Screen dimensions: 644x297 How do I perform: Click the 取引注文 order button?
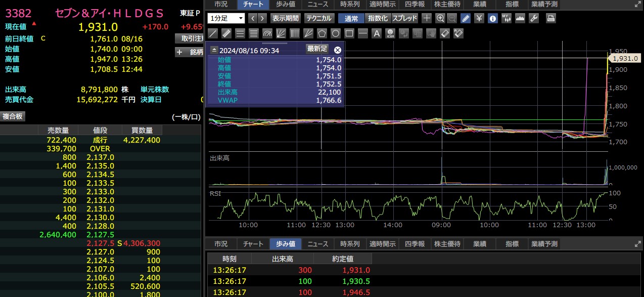click(x=190, y=38)
